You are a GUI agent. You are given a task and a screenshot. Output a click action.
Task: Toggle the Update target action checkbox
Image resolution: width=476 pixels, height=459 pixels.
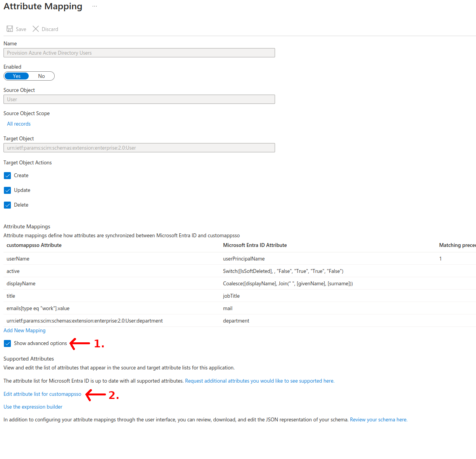pos(7,190)
